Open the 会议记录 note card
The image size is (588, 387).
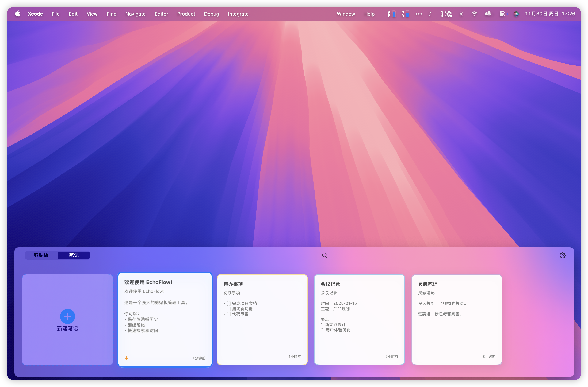pos(359,319)
